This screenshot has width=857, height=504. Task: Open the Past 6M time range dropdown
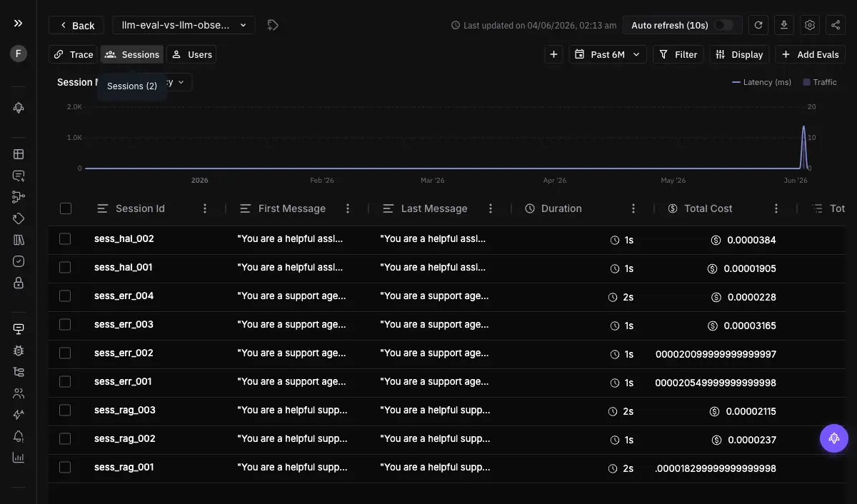click(608, 54)
